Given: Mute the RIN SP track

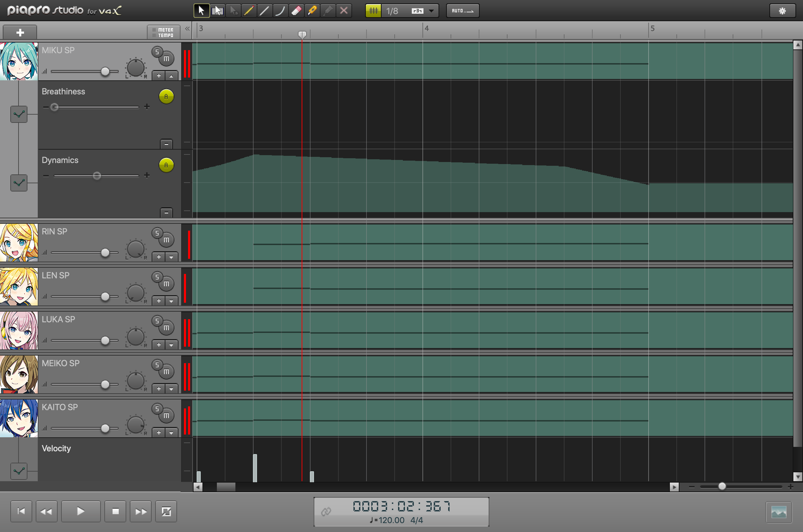Looking at the screenshot, I should (166, 240).
